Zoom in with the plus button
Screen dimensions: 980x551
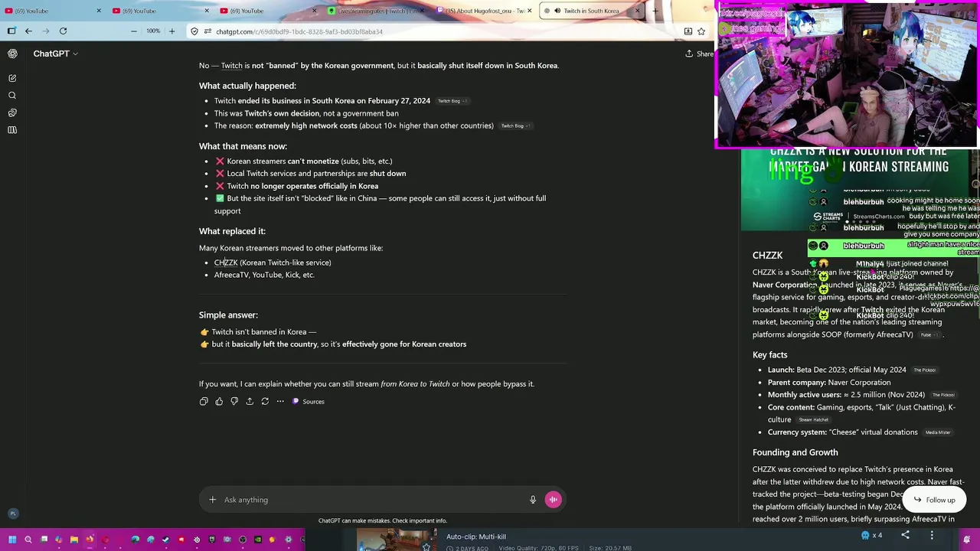[x=171, y=31]
